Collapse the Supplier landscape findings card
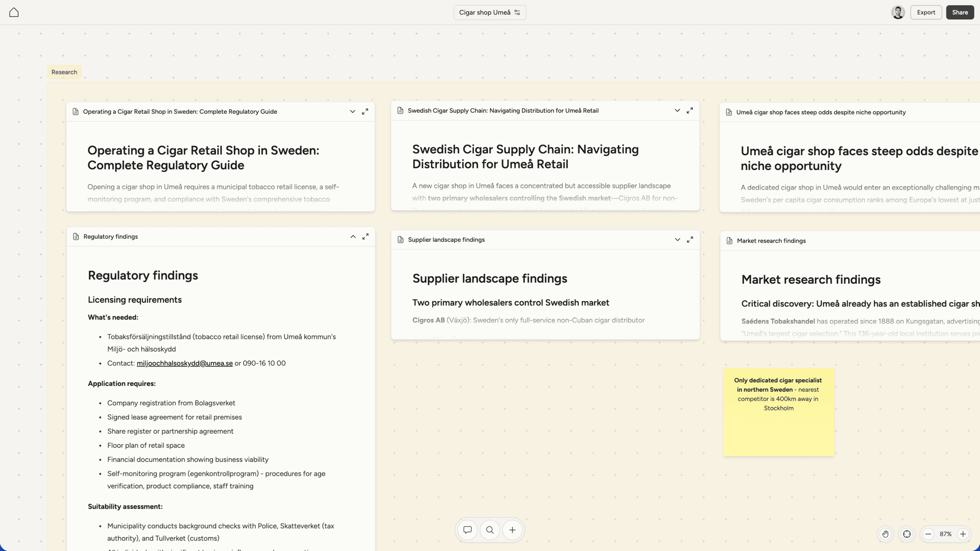Screen dimensions: 980x551 click(677, 239)
